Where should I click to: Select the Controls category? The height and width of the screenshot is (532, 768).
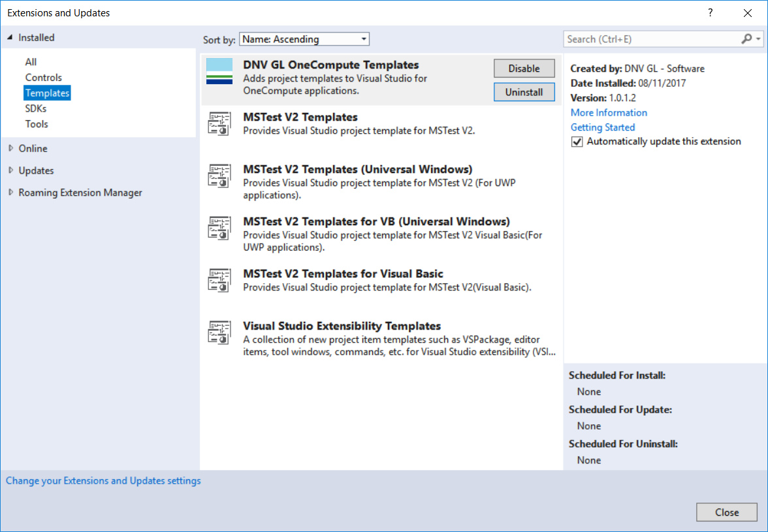coord(44,78)
